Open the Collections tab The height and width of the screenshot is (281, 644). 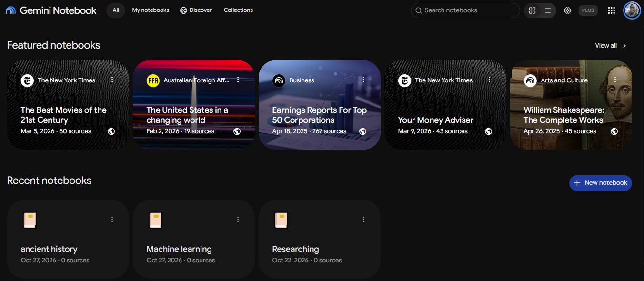click(x=238, y=10)
